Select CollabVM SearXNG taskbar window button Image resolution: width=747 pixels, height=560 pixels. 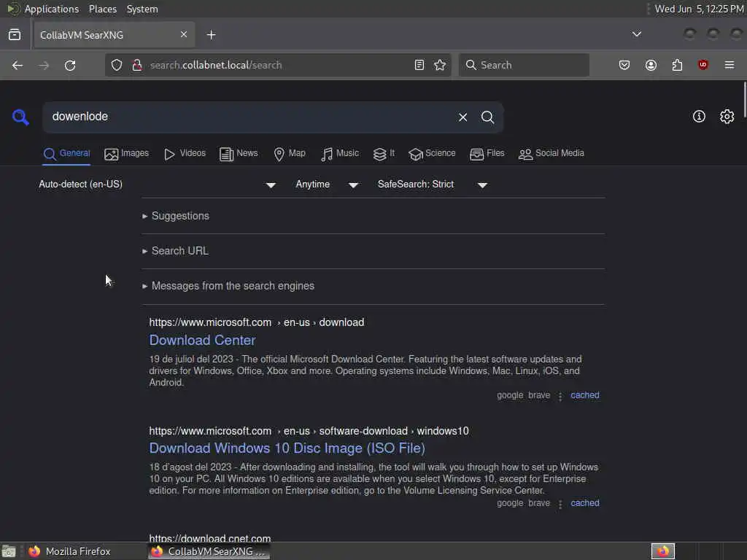[x=209, y=551]
